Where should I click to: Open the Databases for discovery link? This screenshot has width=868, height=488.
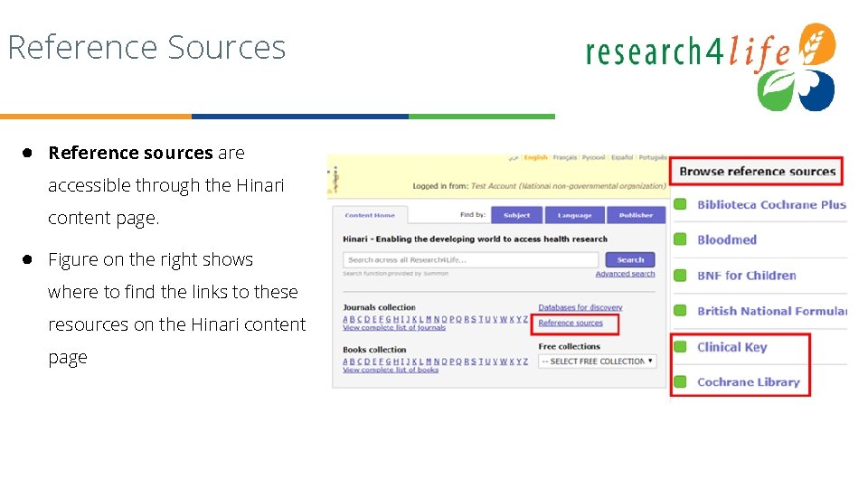point(580,307)
